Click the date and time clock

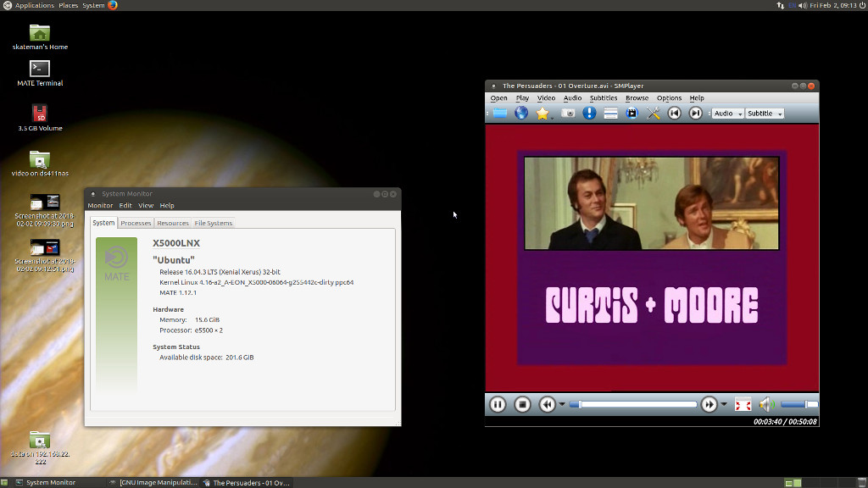pyautogui.click(x=833, y=5)
